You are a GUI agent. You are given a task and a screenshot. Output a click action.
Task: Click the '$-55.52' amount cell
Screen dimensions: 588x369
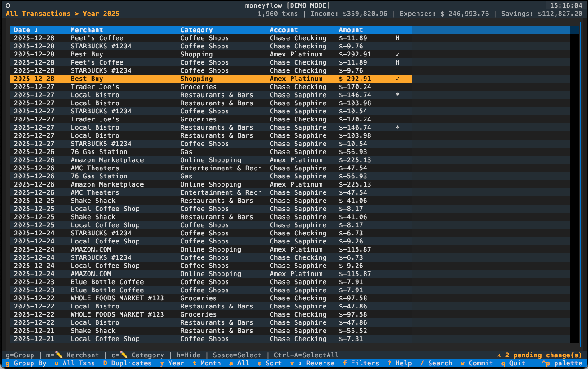[x=353, y=331]
